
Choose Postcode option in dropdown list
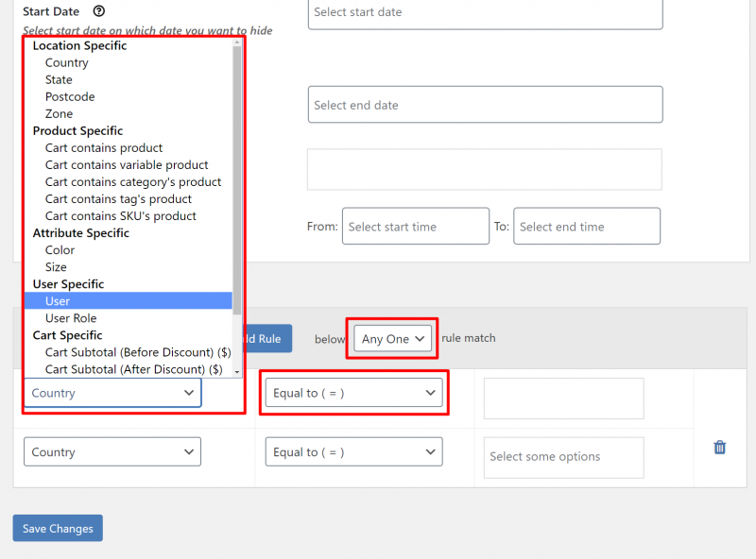[129, 97]
